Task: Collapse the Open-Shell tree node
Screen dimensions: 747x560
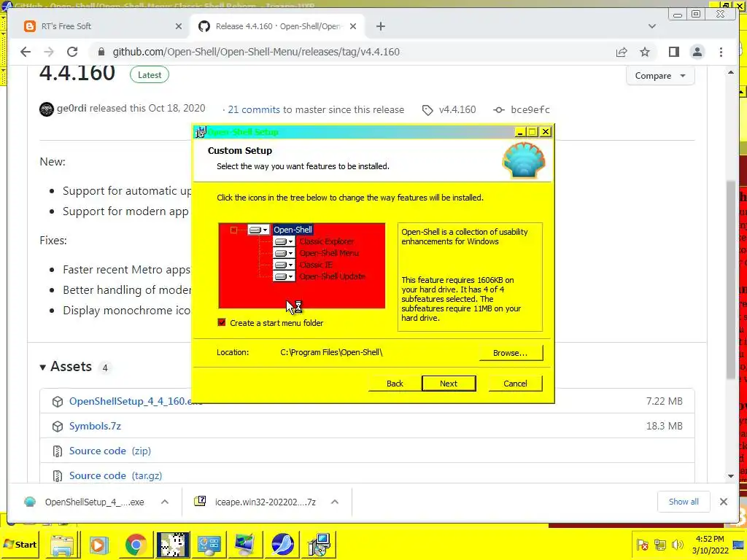Action: 233,230
